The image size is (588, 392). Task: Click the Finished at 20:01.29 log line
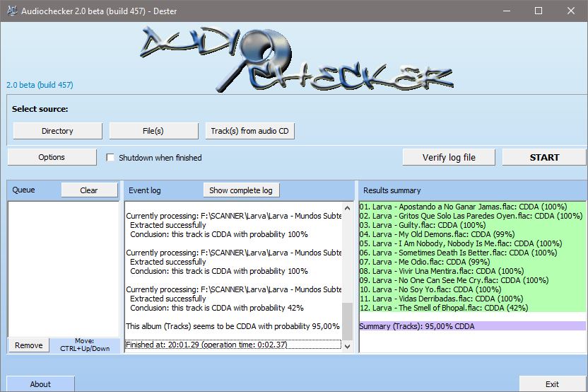point(233,345)
